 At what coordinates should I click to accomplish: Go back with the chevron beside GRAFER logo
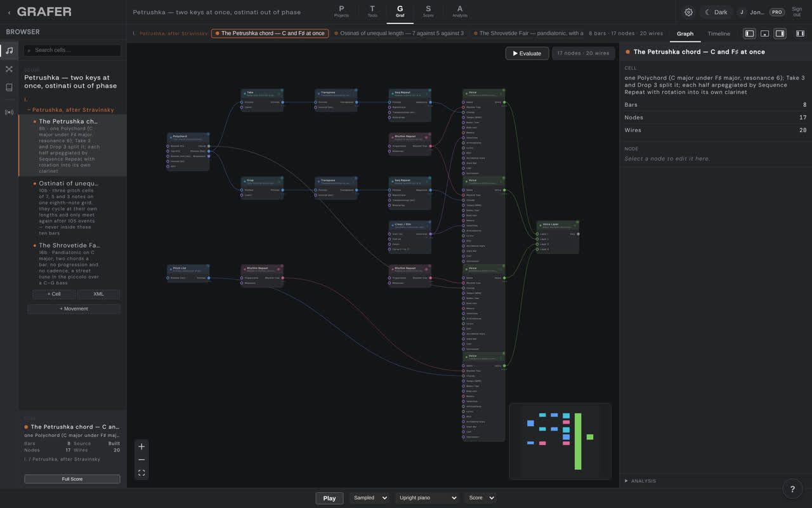[9, 12]
